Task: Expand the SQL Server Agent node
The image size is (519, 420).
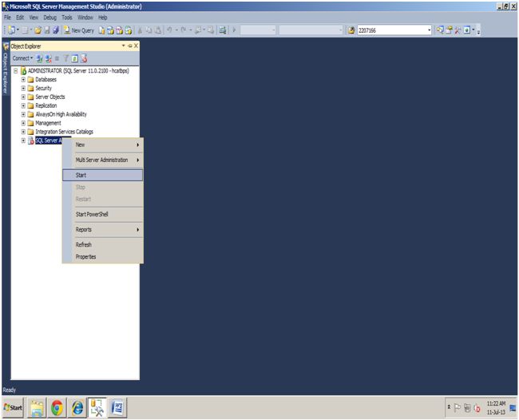Action: (23, 141)
